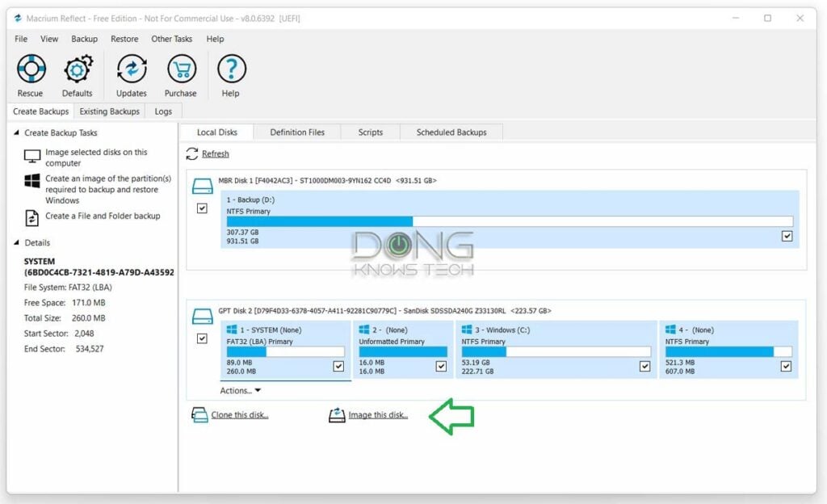The width and height of the screenshot is (827, 504).
Task: Switch to the Definition Files tab
Action: [x=297, y=132]
